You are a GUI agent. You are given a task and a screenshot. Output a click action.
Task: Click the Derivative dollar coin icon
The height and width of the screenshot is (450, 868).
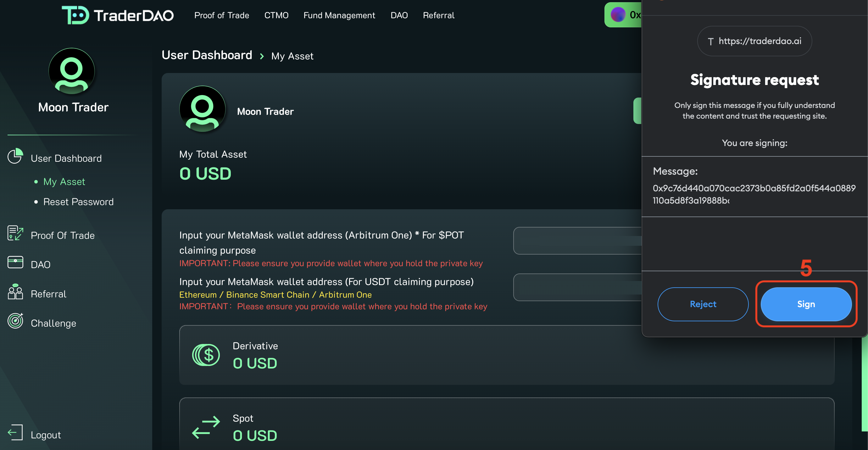pyautogui.click(x=206, y=355)
